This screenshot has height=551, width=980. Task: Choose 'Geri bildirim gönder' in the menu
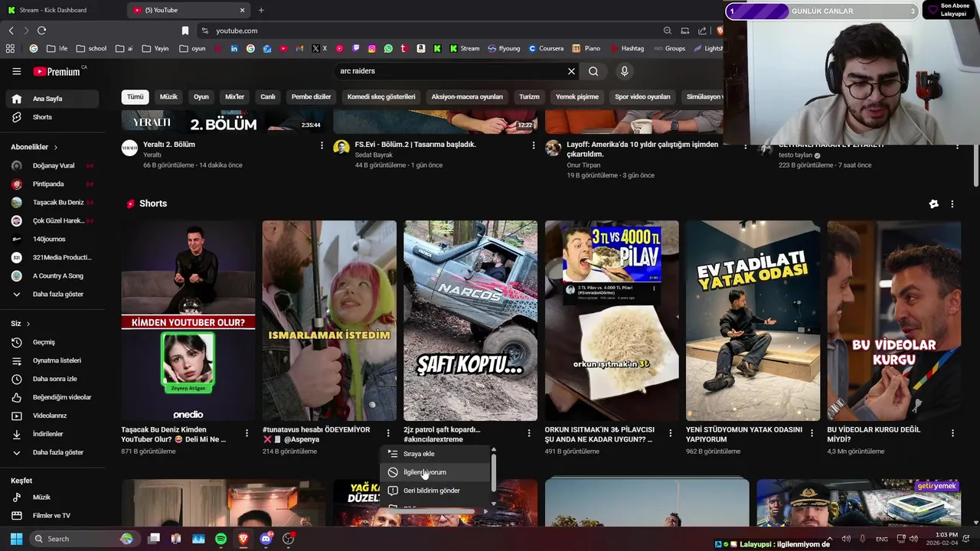pyautogui.click(x=435, y=491)
